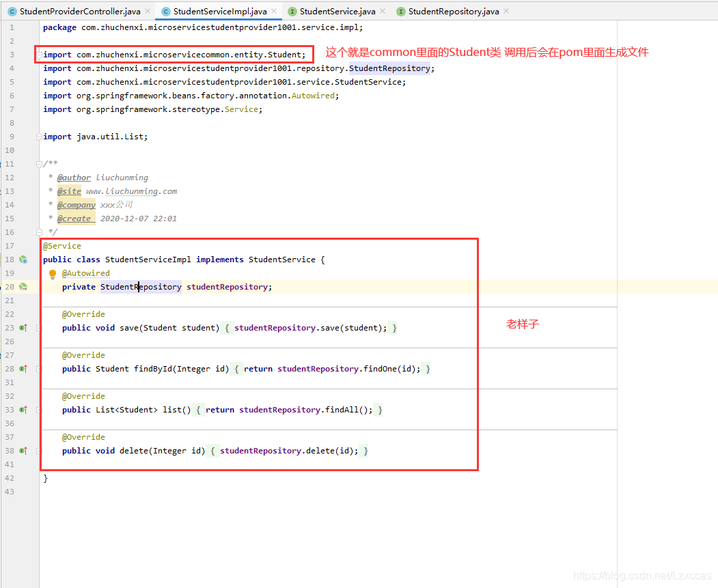Click the @Autowired annotation on line 19
This screenshot has width=718, height=588.
(86, 273)
